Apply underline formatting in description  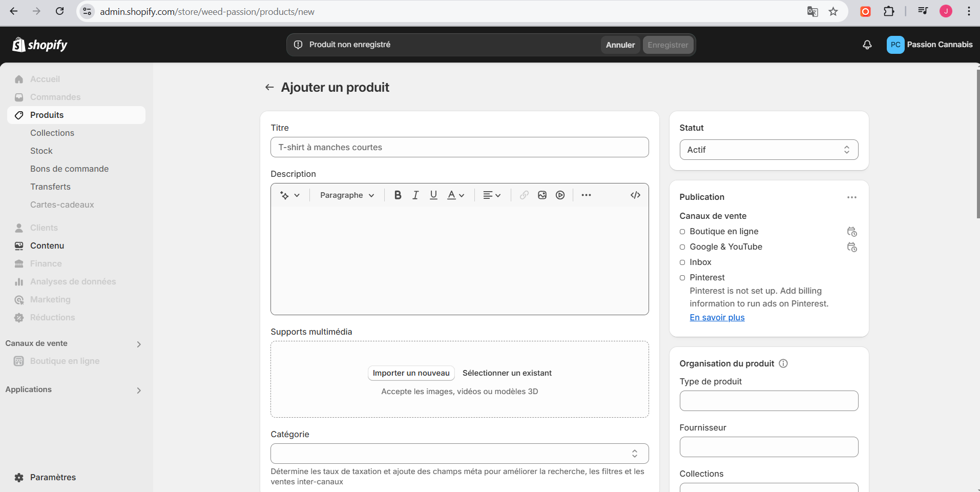(x=433, y=195)
